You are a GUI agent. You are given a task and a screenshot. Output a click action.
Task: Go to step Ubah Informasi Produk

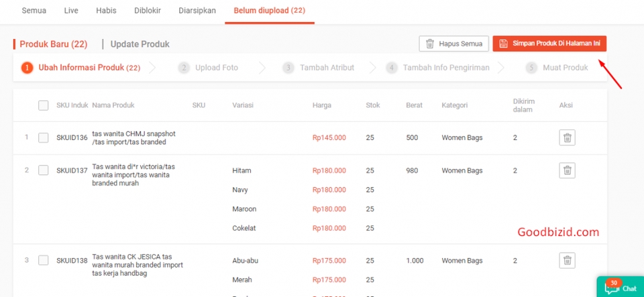tap(81, 68)
